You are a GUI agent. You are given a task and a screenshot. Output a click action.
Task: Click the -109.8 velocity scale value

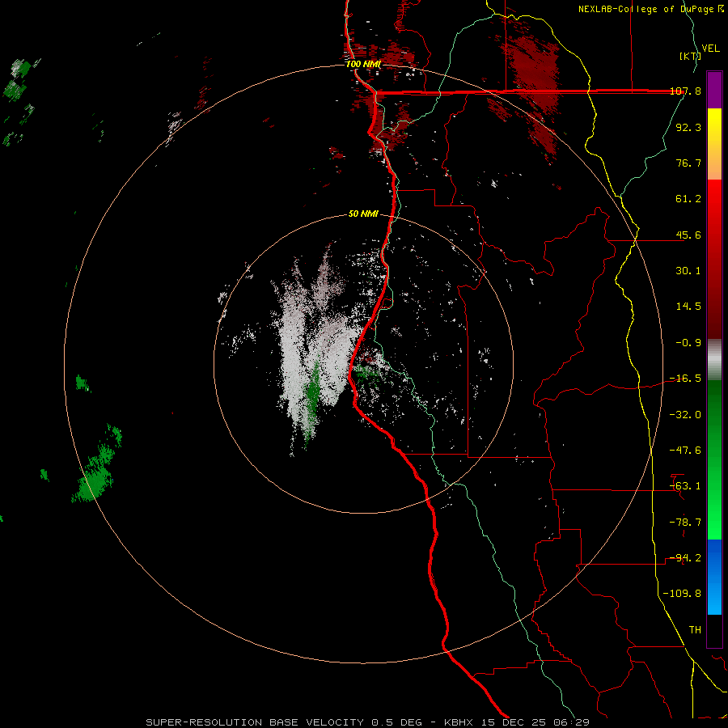tap(683, 594)
